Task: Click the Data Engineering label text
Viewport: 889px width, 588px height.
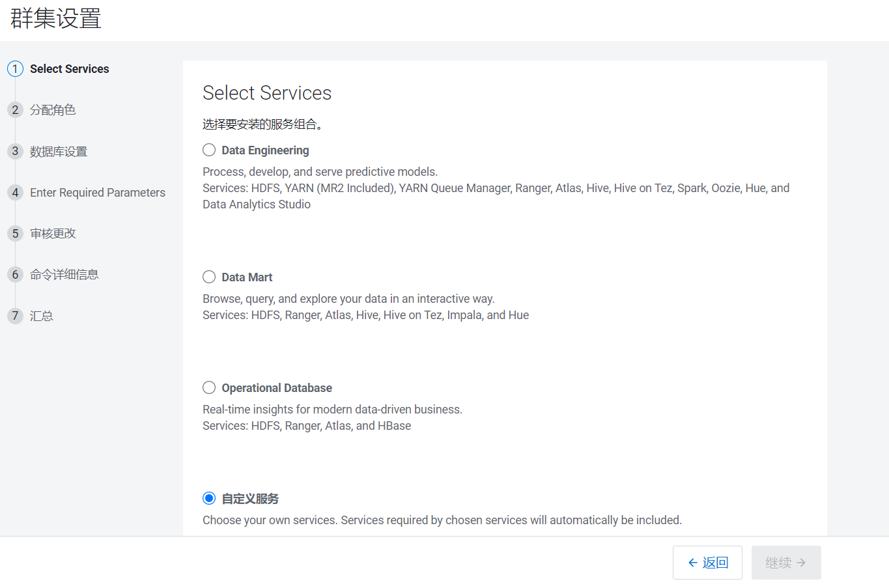Action: (265, 150)
